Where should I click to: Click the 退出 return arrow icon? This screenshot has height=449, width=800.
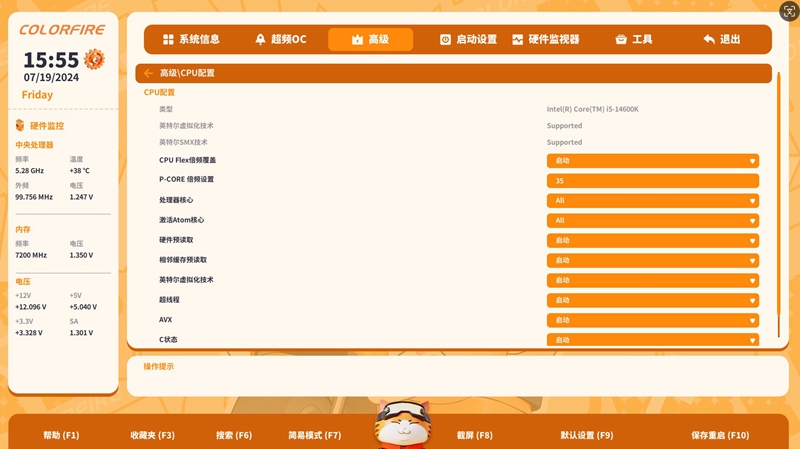tap(709, 40)
